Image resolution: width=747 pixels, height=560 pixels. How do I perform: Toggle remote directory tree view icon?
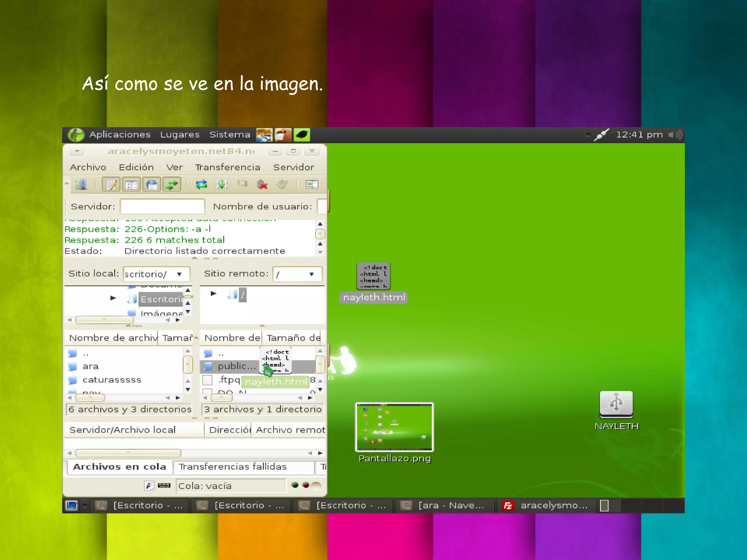pos(152,185)
